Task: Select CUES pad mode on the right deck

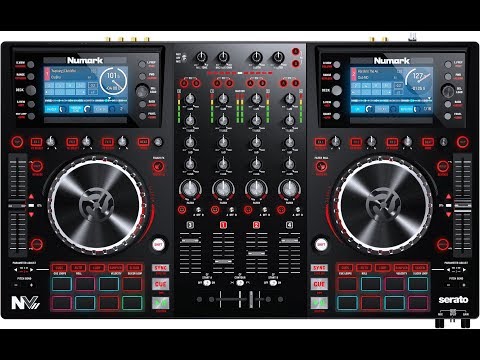Action: 345,268
